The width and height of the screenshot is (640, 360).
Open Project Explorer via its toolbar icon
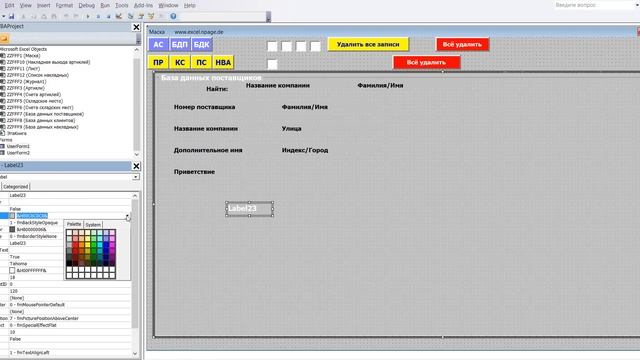pos(131,16)
